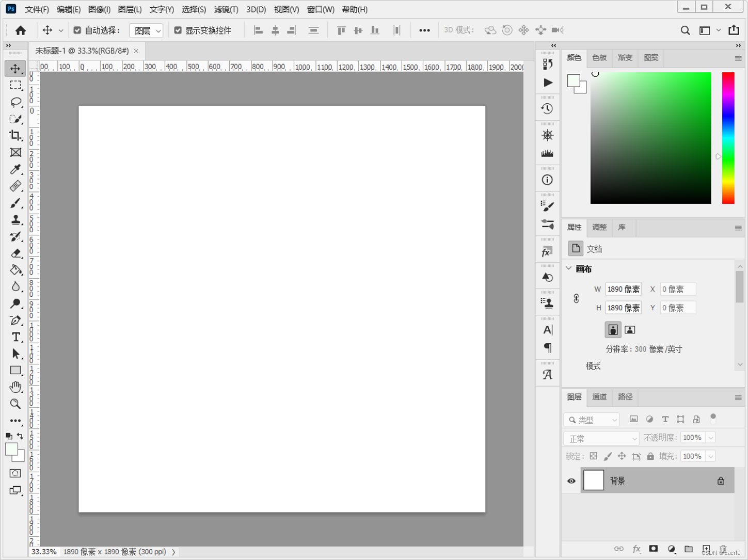Select the Dodge tool
This screenshot has width=748, height=560.
(15, 303)
